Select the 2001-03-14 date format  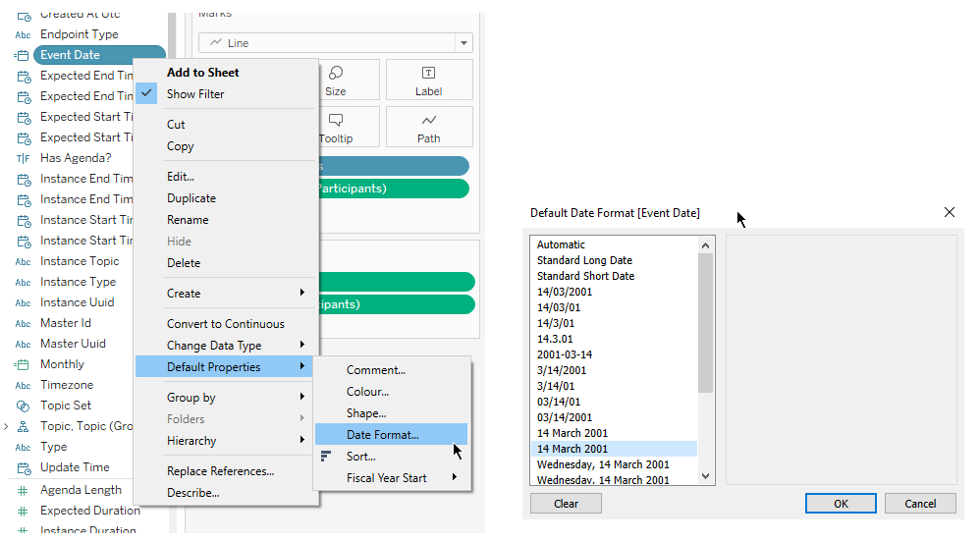[565, 354]
